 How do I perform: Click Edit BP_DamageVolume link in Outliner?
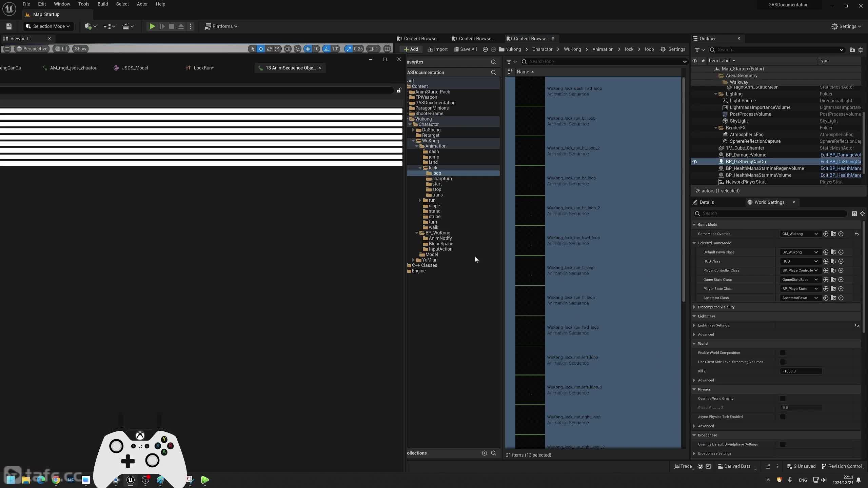[841, 155]
